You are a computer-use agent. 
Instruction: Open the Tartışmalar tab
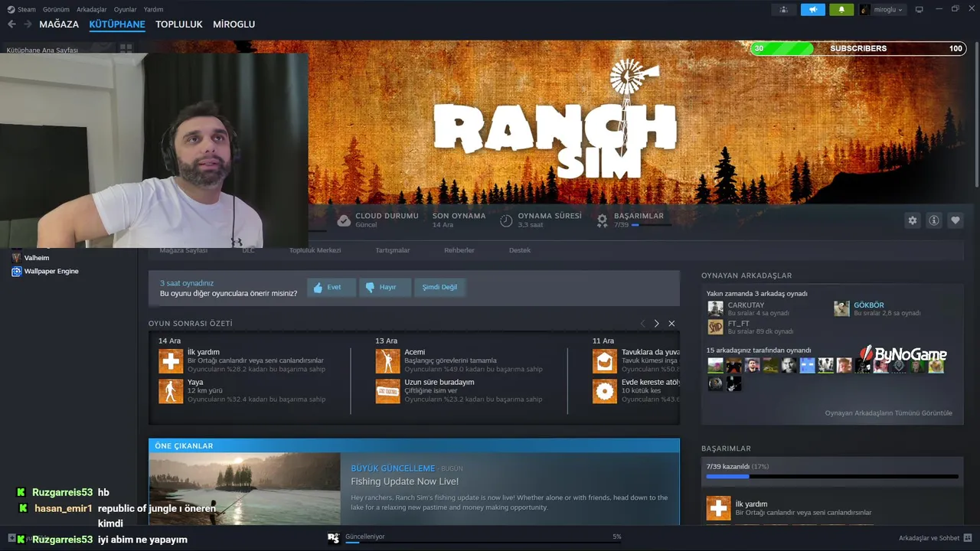coord(393,250)
